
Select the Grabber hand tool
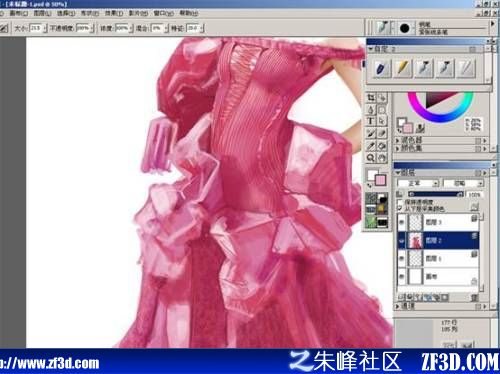[382, 158]
